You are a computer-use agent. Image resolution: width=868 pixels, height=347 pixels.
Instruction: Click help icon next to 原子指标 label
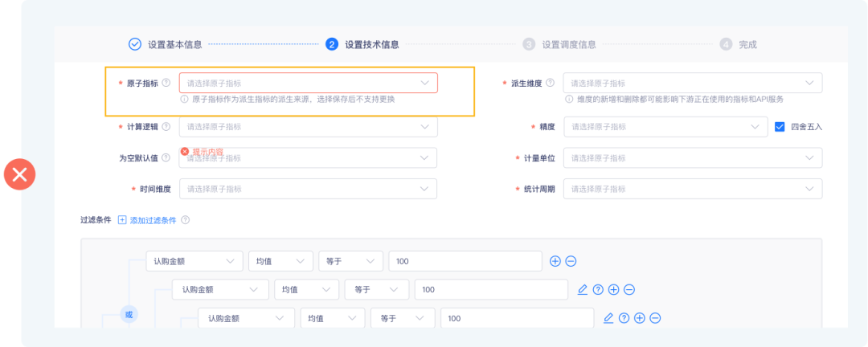point(166,83)
